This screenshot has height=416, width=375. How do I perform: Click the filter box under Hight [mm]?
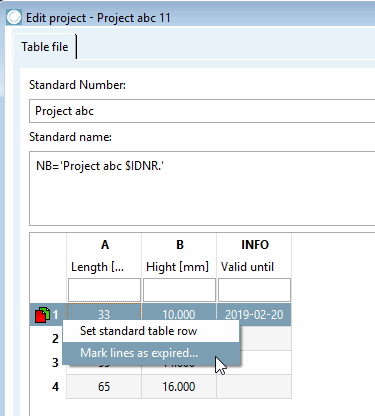(179, 290)
